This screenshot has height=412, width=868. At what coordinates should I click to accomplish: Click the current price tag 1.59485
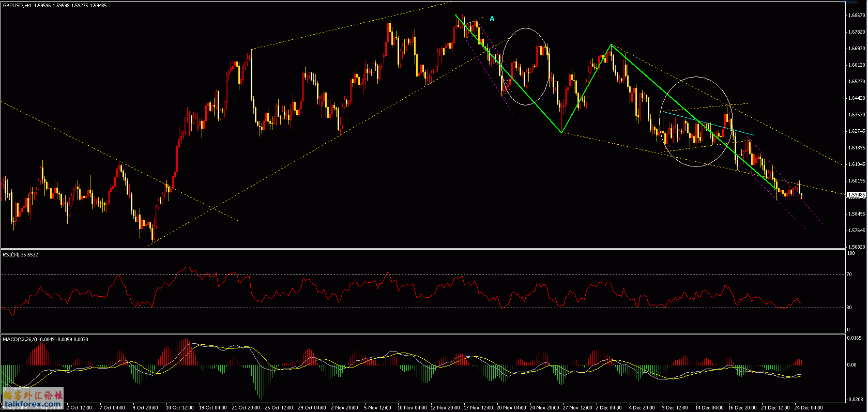857,195
